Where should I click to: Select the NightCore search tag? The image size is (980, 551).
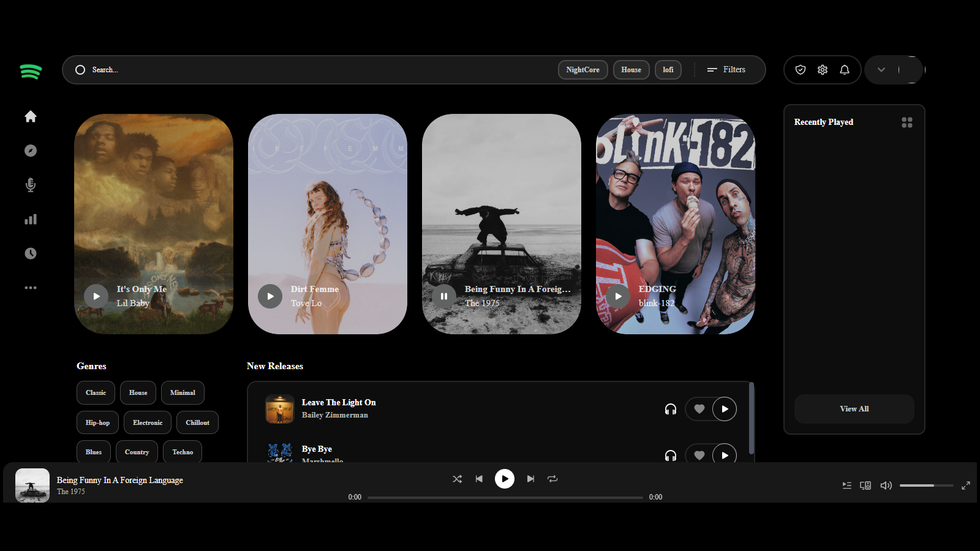(582, 70)
